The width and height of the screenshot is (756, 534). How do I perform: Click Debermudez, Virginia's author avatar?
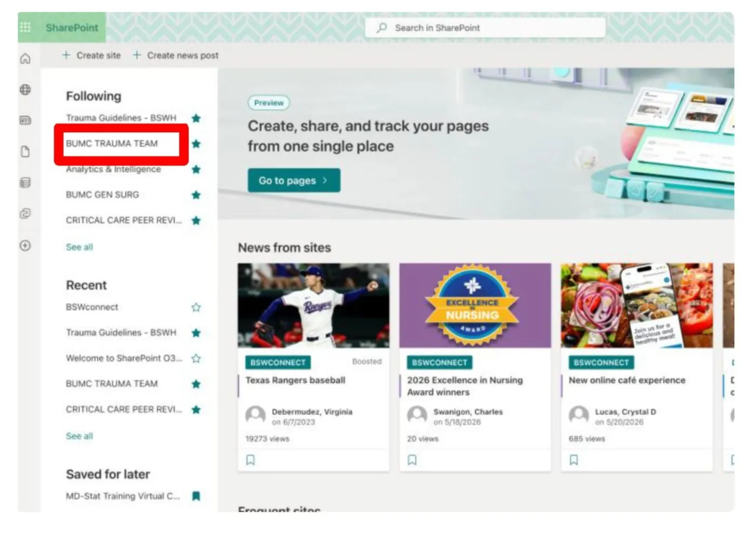click(x=255, y=416)
